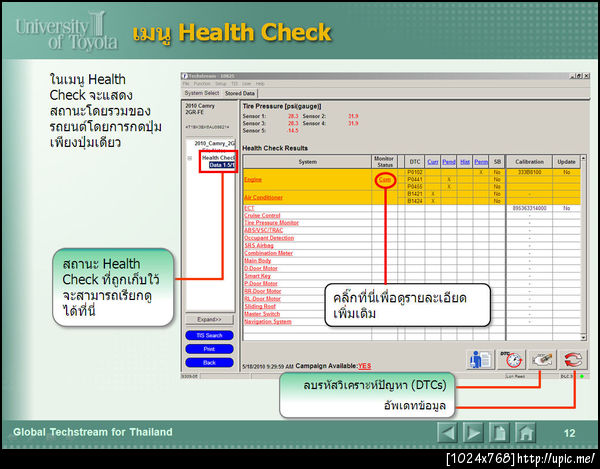Viewport: 600px width, 469px height.
Task: Open the Occupant Detection link
Action: coord(269,238)
